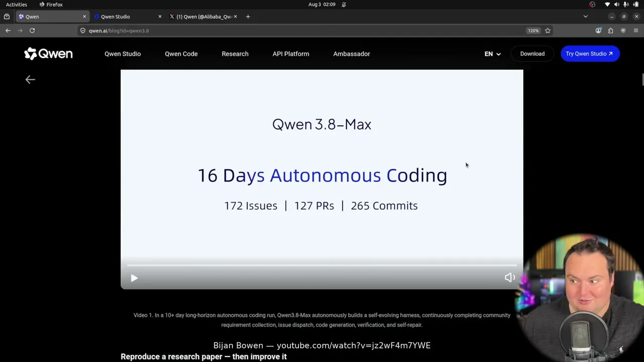This screenshot has width=644, height=362.
Task: Expand the list all tabs chevron
Action: coord(586,17)
